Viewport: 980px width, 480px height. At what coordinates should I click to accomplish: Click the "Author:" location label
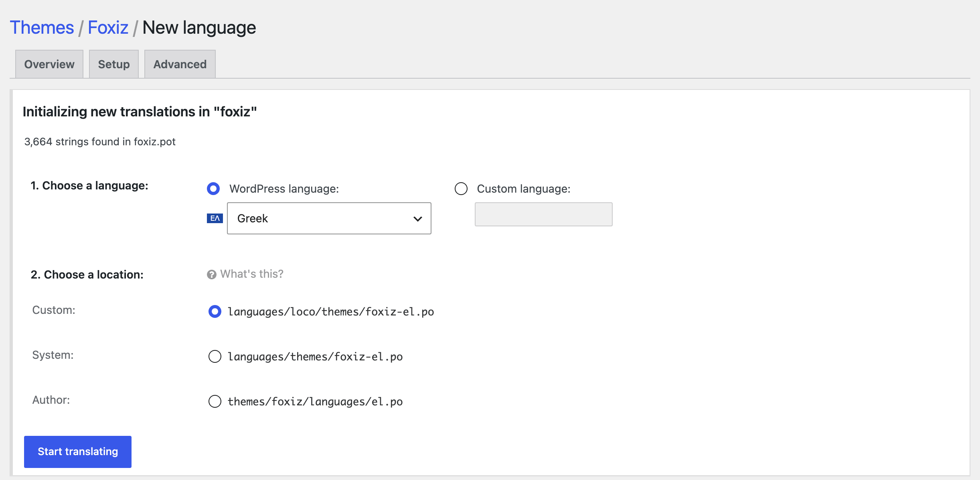[x=51, y=400]
